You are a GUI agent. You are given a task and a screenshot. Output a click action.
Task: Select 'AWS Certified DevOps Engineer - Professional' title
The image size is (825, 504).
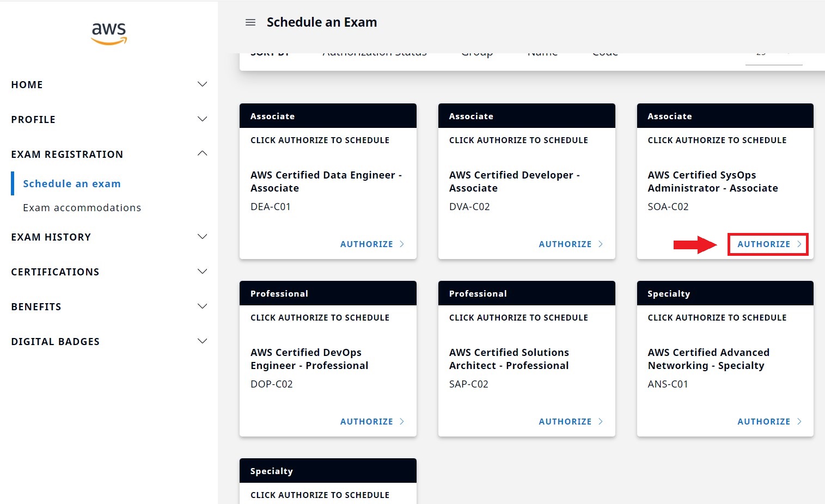(309, 359)
